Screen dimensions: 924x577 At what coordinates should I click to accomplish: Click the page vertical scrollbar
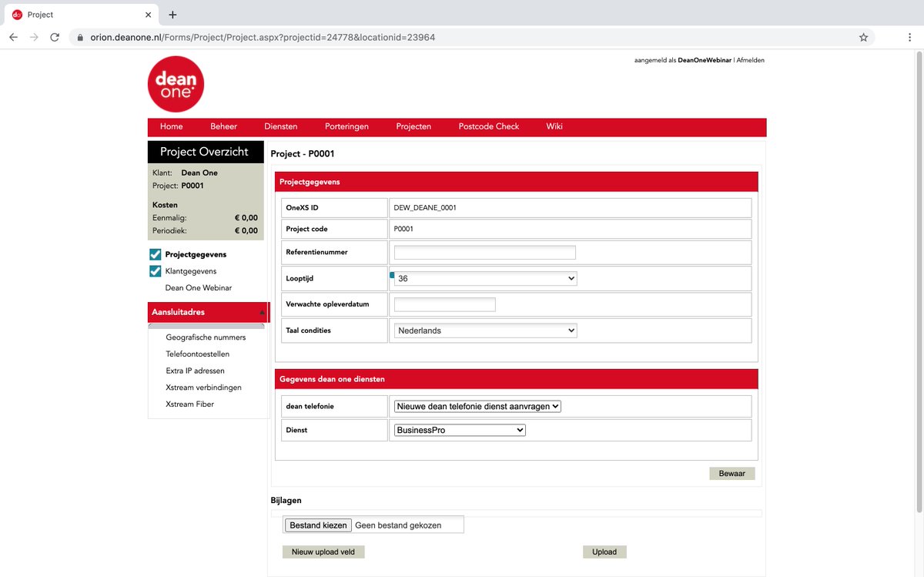coord(918,281)
